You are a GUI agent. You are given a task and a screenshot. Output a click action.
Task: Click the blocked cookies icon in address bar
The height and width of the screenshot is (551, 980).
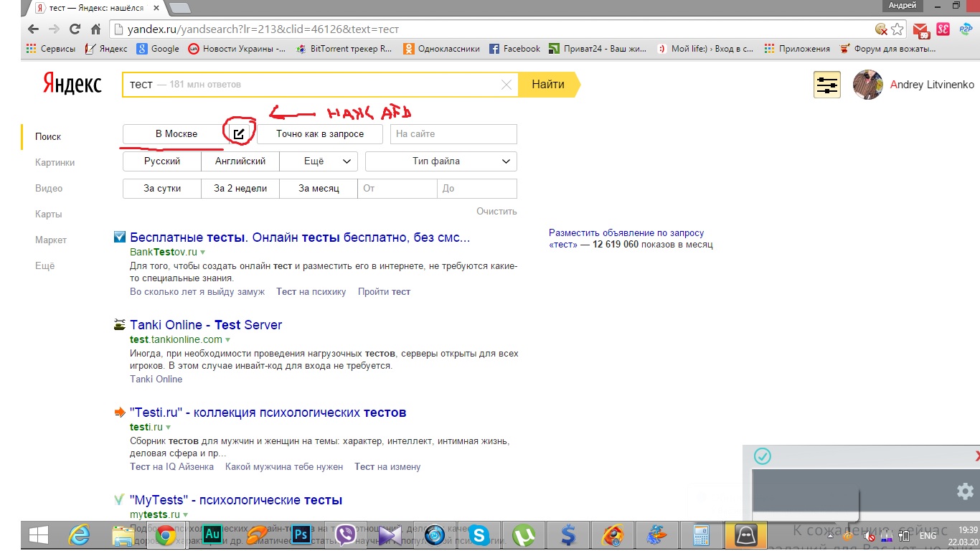click(x=881, y=29)
